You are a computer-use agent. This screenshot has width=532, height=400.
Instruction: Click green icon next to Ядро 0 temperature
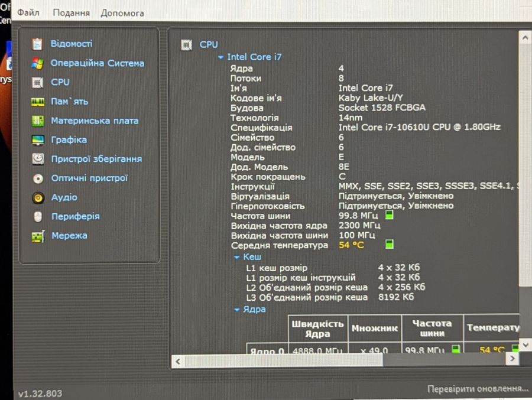pyautogui.click(x=515, y=349)
